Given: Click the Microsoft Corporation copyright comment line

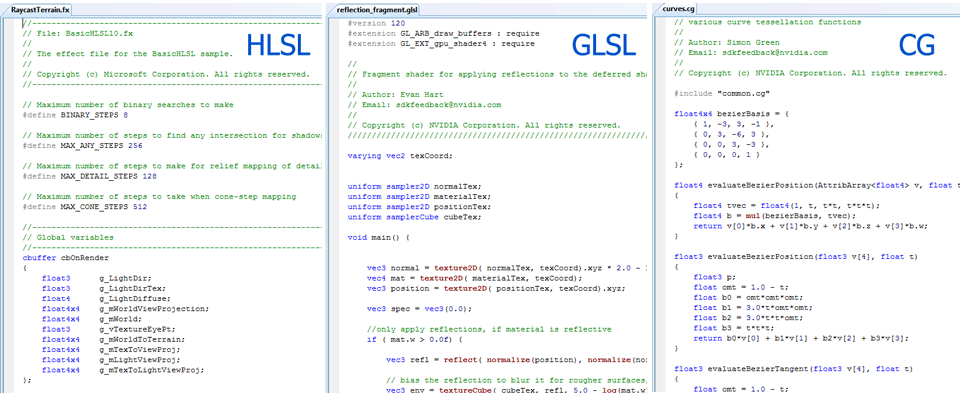Looking at the screenshot, I should [x=166, y=74].
